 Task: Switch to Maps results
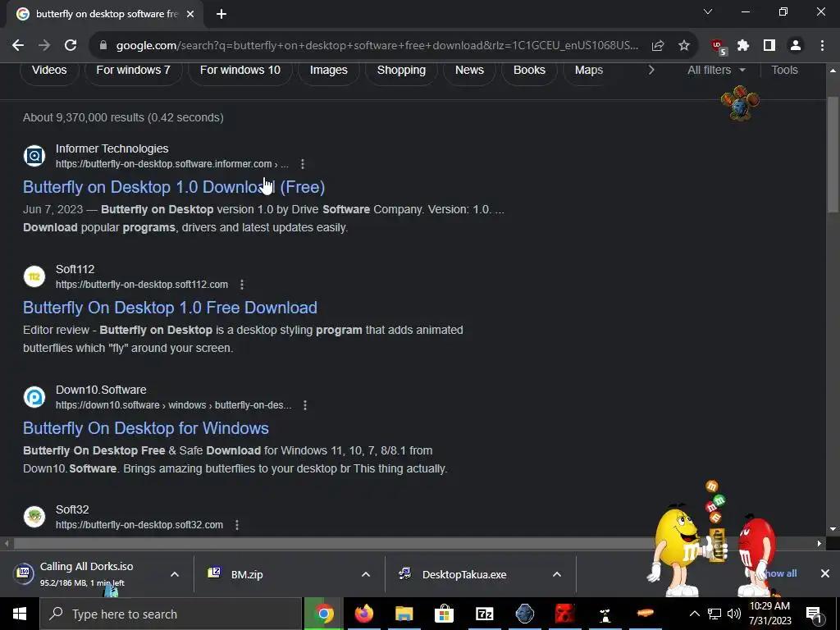589,71
